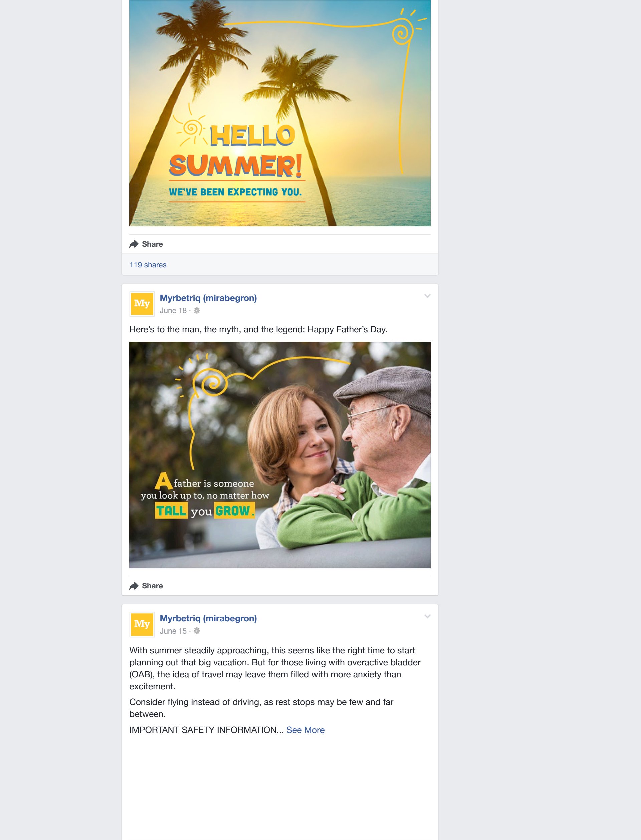Screen dimensions: 641x840
Task: Open the Hello Summer palm tree image
Action: 280,113
